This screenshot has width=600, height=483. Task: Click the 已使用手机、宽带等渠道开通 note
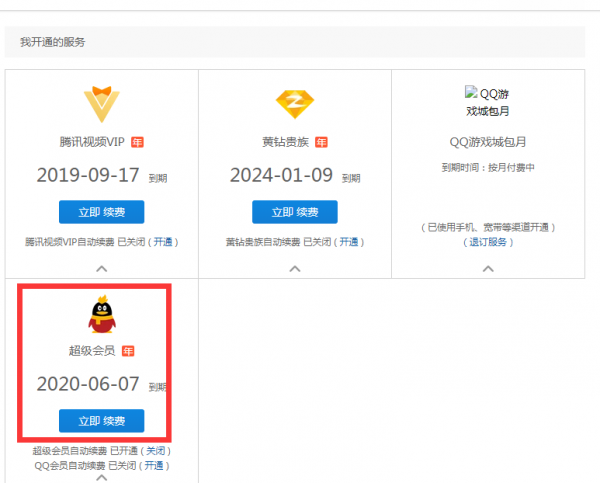[x=488, y=227]
